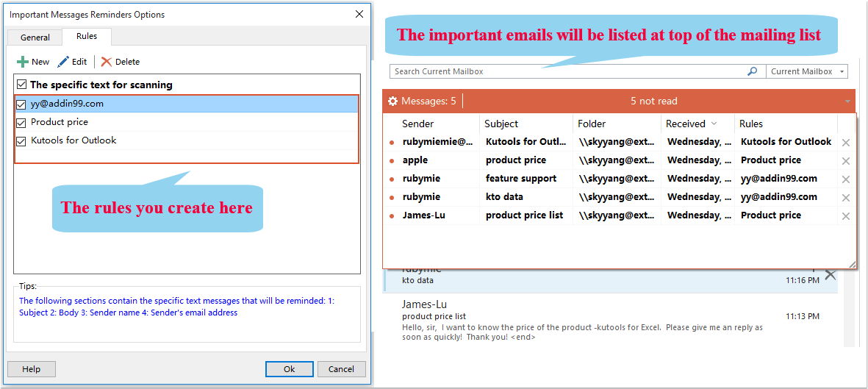Click the Cancel button
The image size is (868, 389).
pyautogui.click(x=341, y=369)
